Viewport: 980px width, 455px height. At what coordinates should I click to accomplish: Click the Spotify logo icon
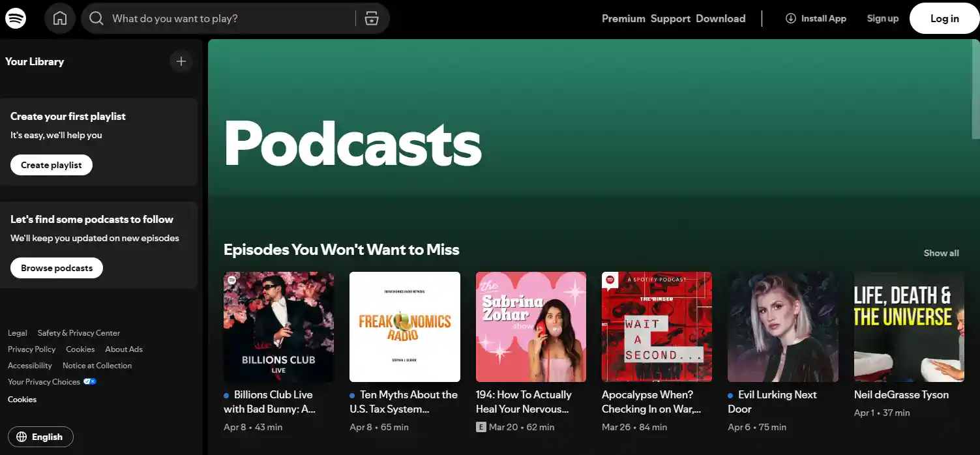pyautogui.click(x=15, y=18)
